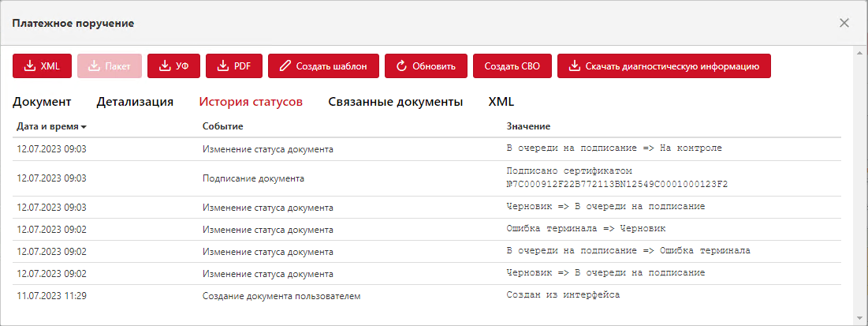
Task: Refresh using the Обновить button
Action: coord(426,66)
